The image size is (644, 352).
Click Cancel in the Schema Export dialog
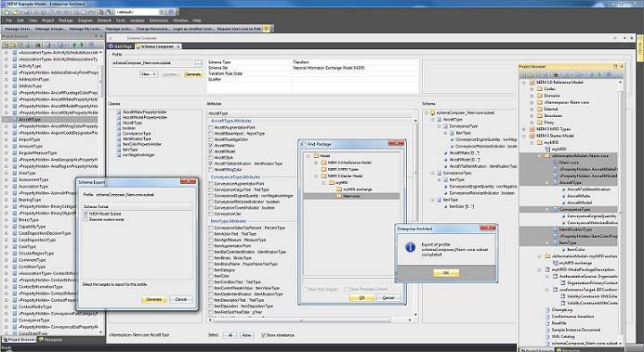point(181,299)
